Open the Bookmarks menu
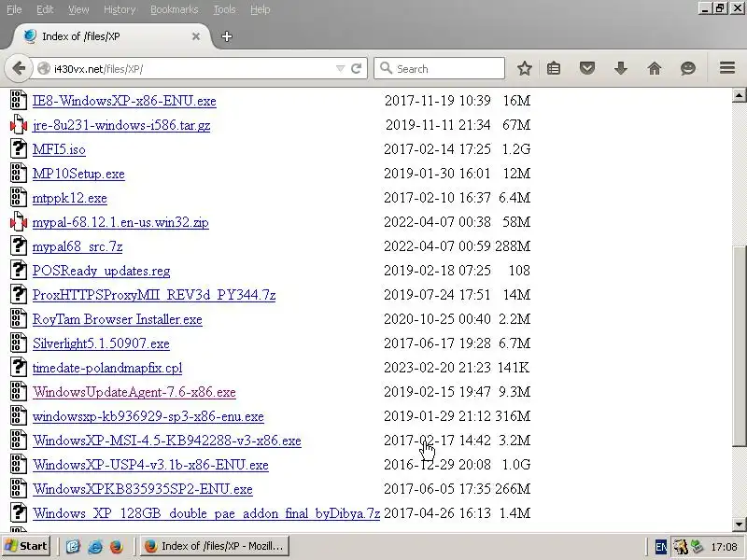 (x=175, y=9)
